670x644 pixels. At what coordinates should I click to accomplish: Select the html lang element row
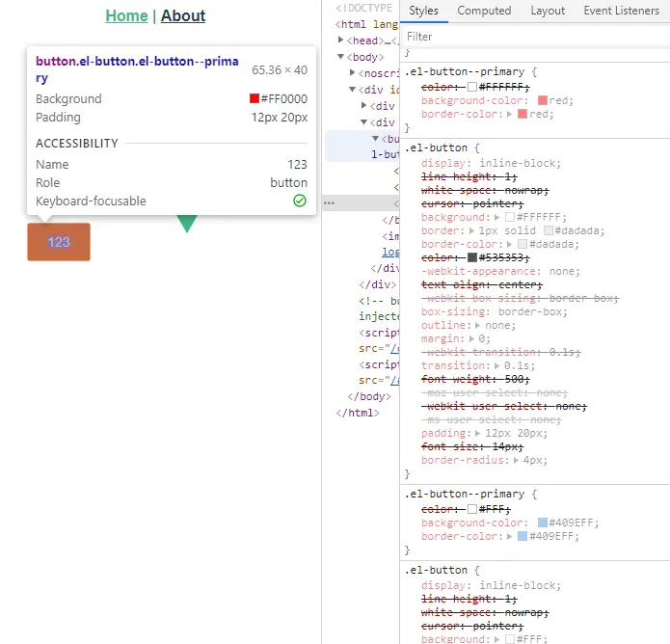pyautogui.click(x=367, y=24)
